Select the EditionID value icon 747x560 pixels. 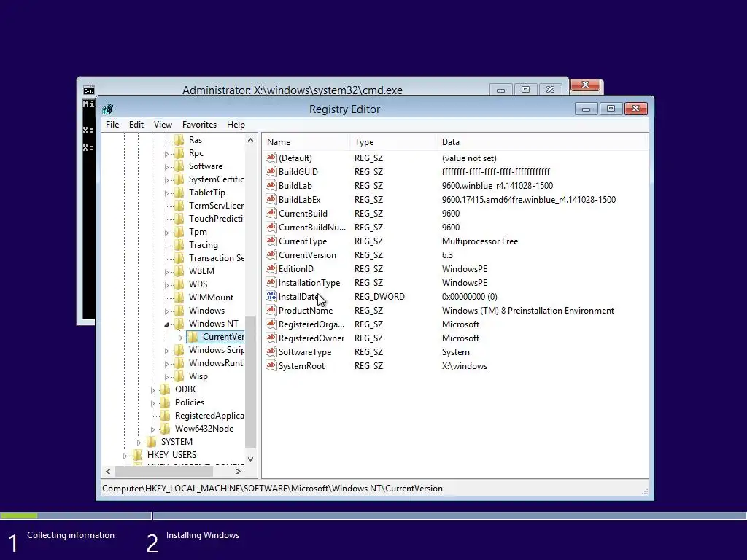click(x=271, y=268)
